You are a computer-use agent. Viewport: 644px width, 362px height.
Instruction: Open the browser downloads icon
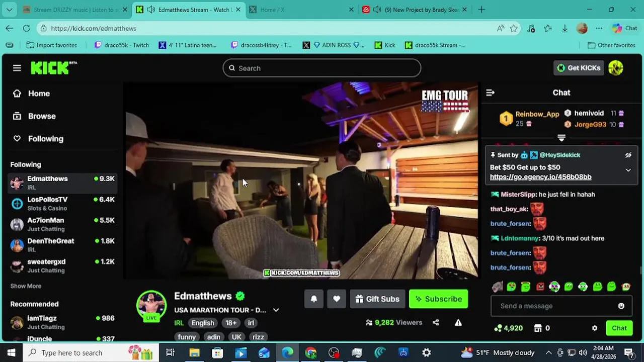click(x=565, y=29)
